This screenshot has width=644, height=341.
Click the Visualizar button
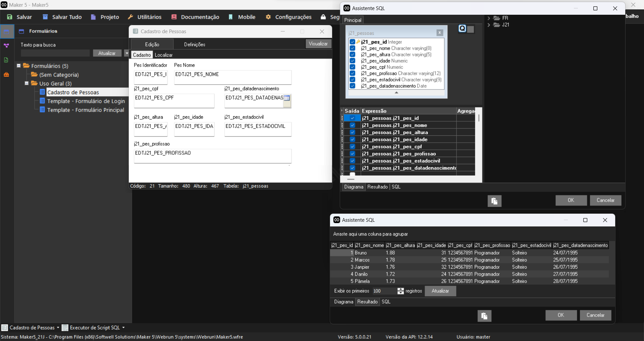tap(318, 44)
